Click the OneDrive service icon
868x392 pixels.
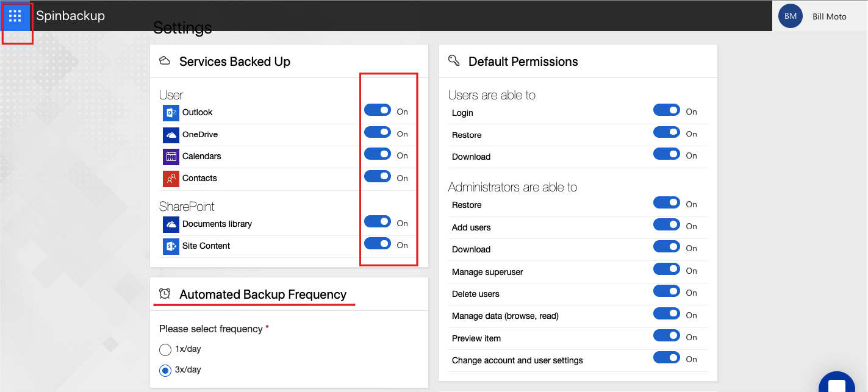[171, 135]
